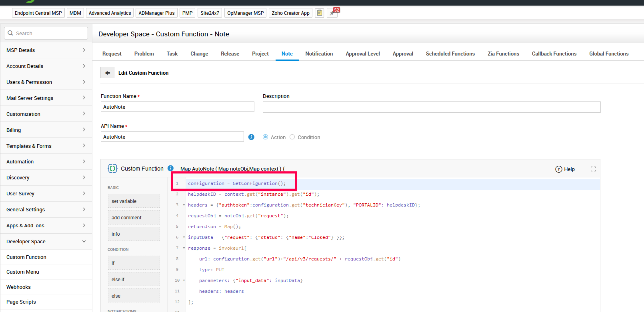Screen dimensions: 644x312
Task: Click the magnifier icon in the search box
Action: tap(10, 33)
